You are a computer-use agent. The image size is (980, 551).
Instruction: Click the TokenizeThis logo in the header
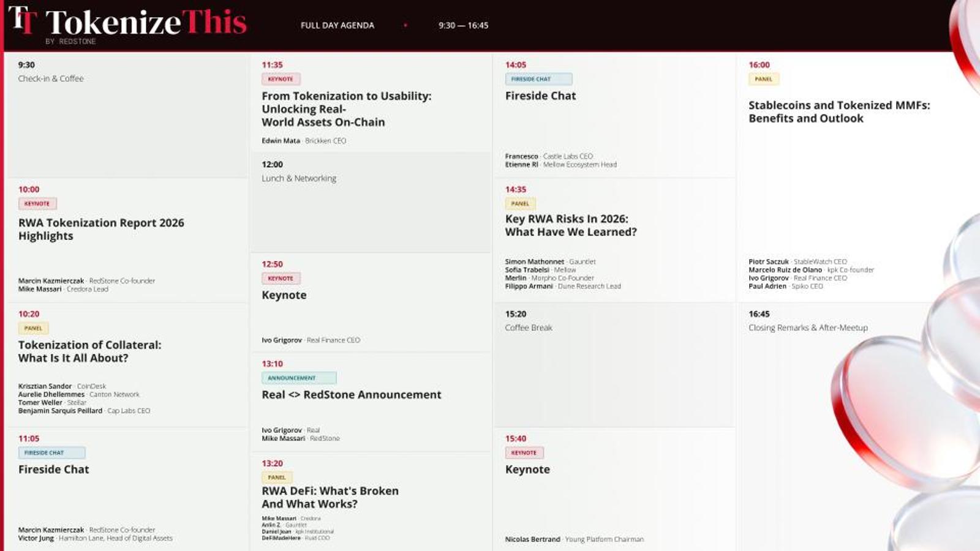click(127, 23)
